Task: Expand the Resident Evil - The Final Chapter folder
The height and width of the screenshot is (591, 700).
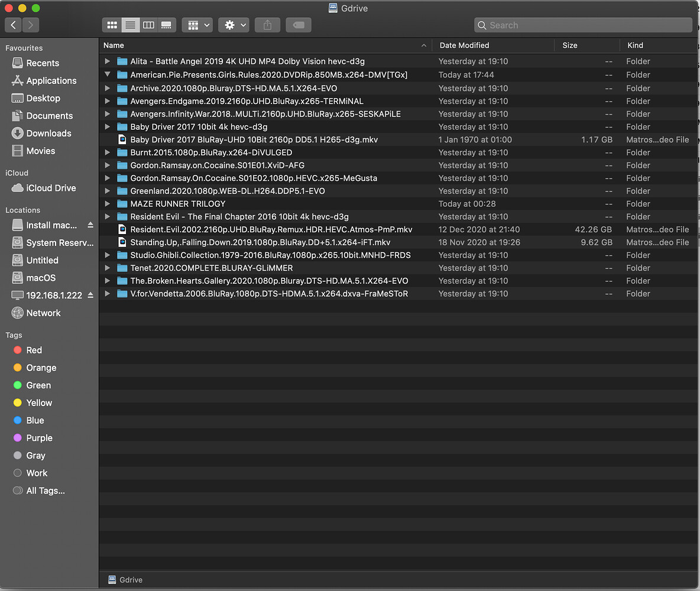Action: [x=107, y=216]
